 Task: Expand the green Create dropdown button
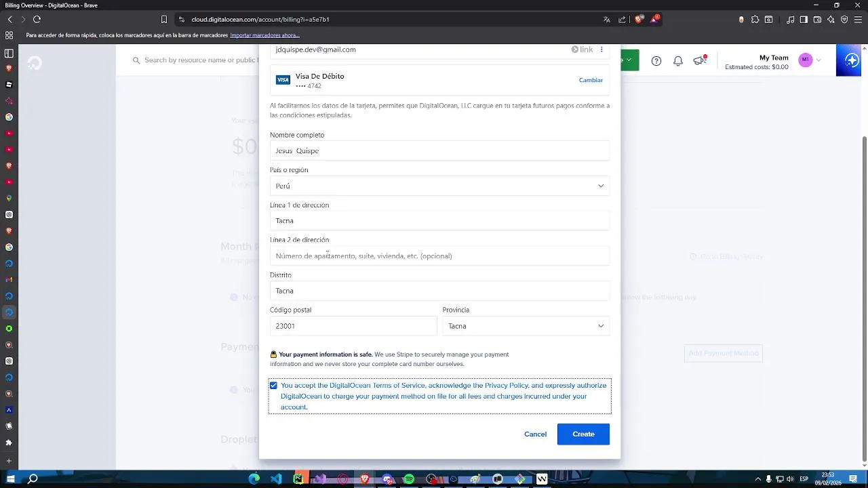pyautogui.click(x=630, y=60)
